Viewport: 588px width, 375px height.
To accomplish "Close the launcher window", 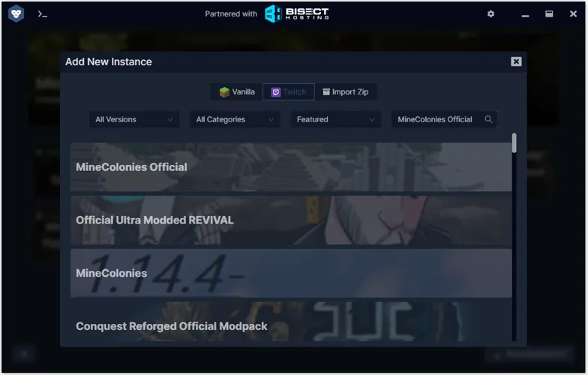I will (573, 13).
